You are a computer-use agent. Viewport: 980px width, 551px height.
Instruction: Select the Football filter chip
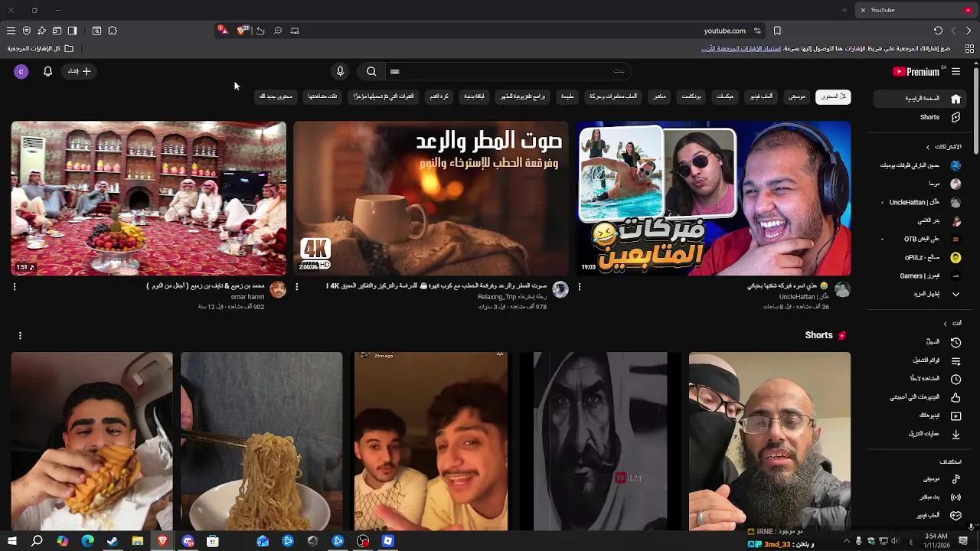[x=439, y=97]
